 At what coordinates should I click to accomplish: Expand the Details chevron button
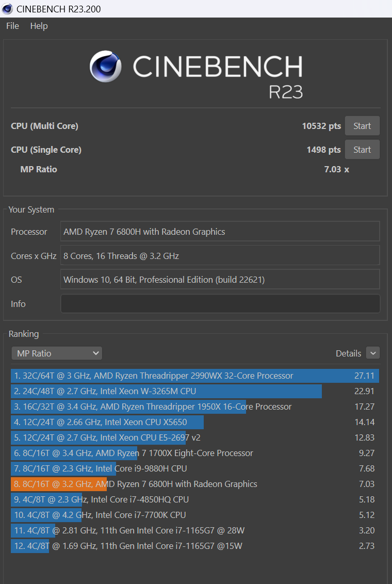[x=372, y=353]
